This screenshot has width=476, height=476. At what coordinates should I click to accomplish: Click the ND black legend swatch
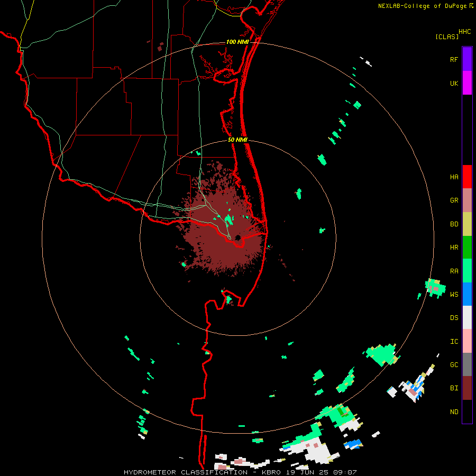click(x=467, y=411)
